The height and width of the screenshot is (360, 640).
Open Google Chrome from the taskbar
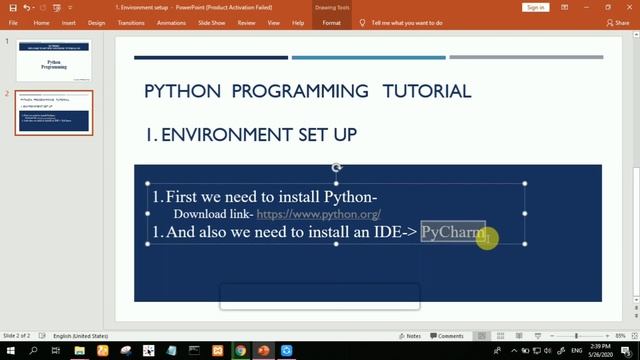(x=240, y=351)
